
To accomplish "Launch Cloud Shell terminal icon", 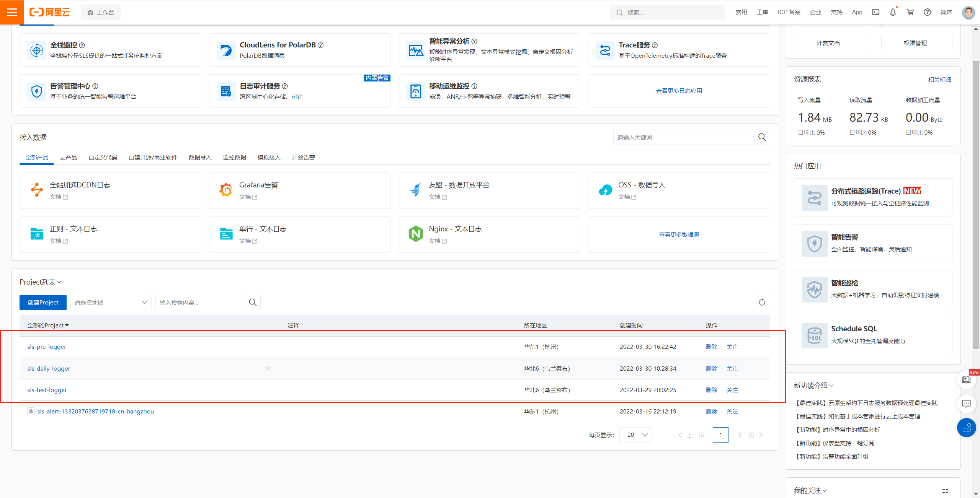I will click(x=875, y=12).
